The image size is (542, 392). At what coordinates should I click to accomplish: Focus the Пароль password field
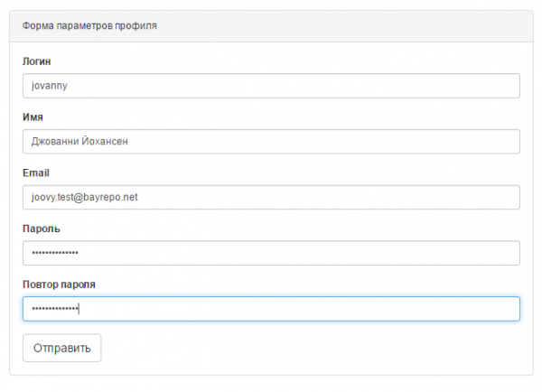coord(271,253)
